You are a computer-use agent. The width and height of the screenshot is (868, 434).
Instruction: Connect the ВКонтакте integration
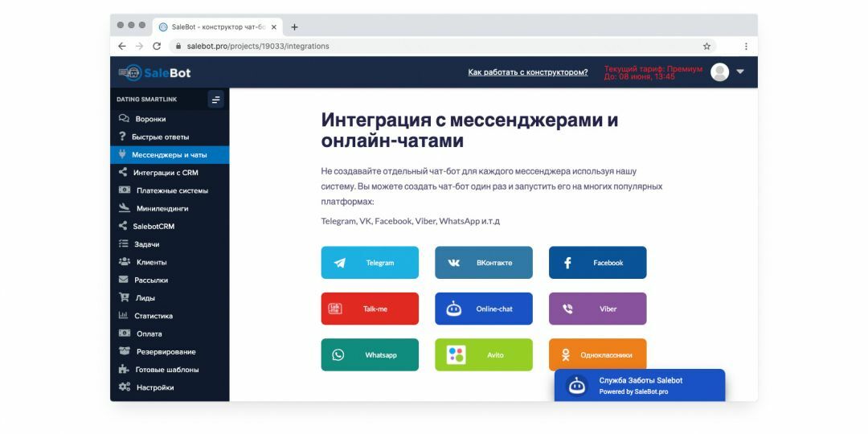(x=484, y=262)
